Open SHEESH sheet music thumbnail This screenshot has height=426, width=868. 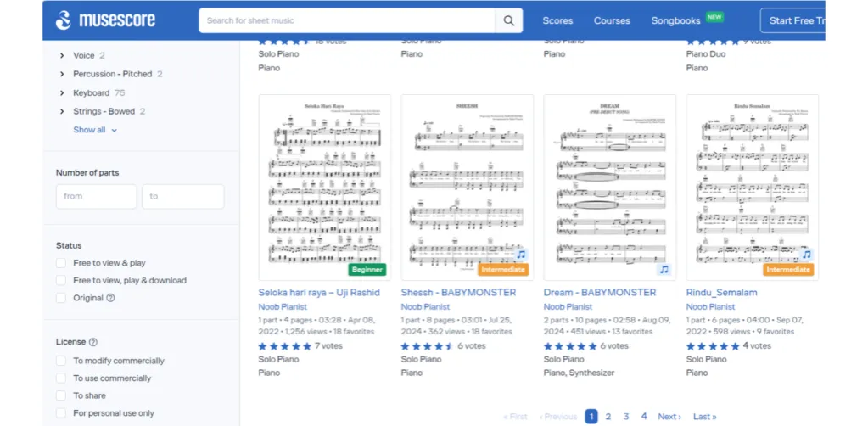point(468,188)
